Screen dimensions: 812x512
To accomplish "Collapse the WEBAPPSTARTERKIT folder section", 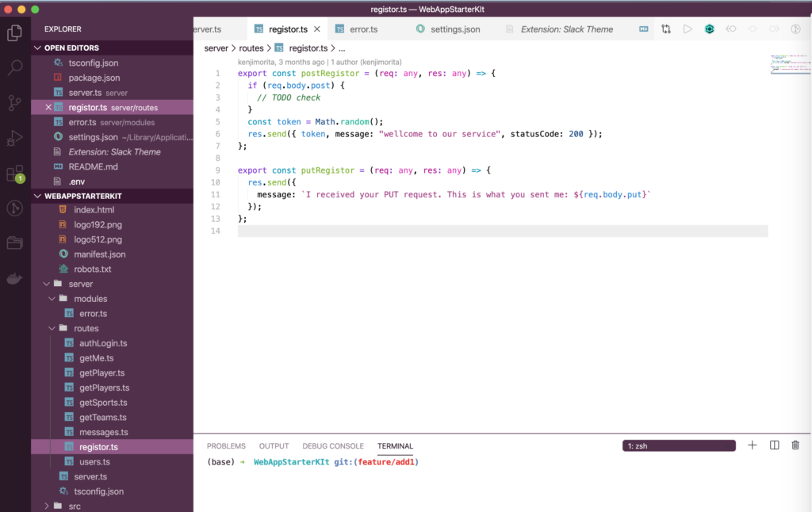I will click(36, 196).
